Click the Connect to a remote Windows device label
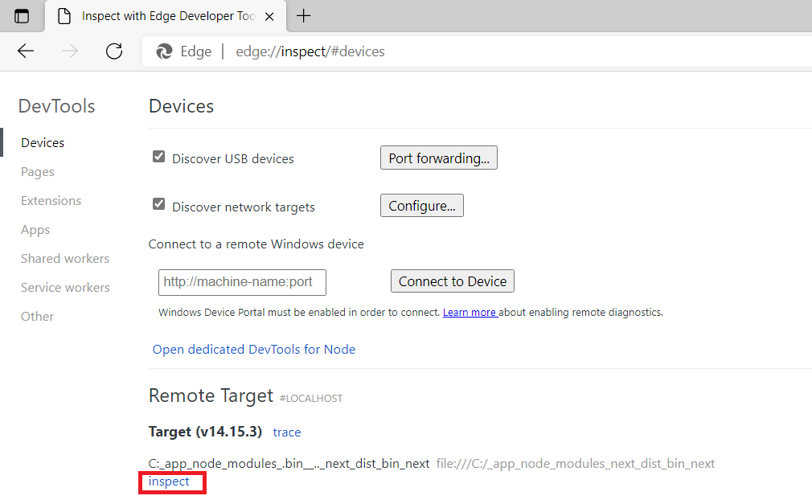The width and height of the screenshot is (812, 504). click(x=256, y=244)
